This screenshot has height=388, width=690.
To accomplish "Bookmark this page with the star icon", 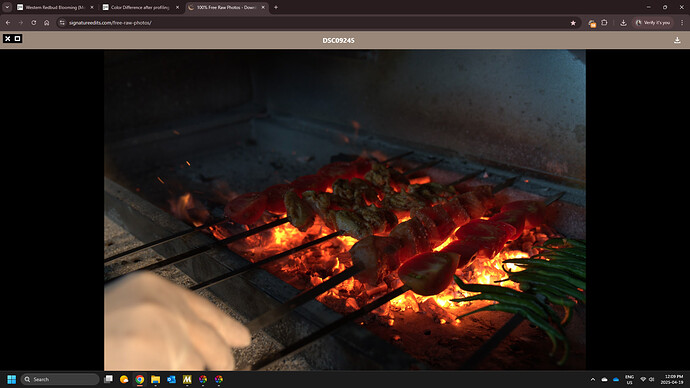I will [x=573, y=23].
